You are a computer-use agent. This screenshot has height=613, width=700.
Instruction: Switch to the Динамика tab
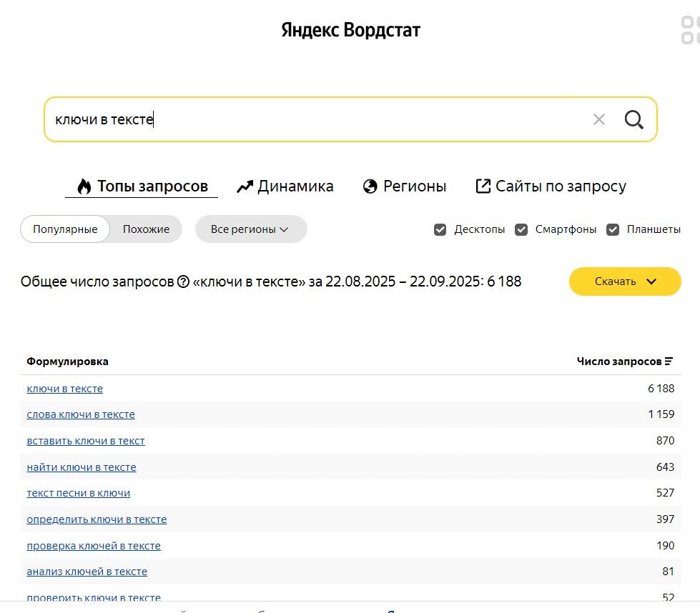tap(285, 186)
